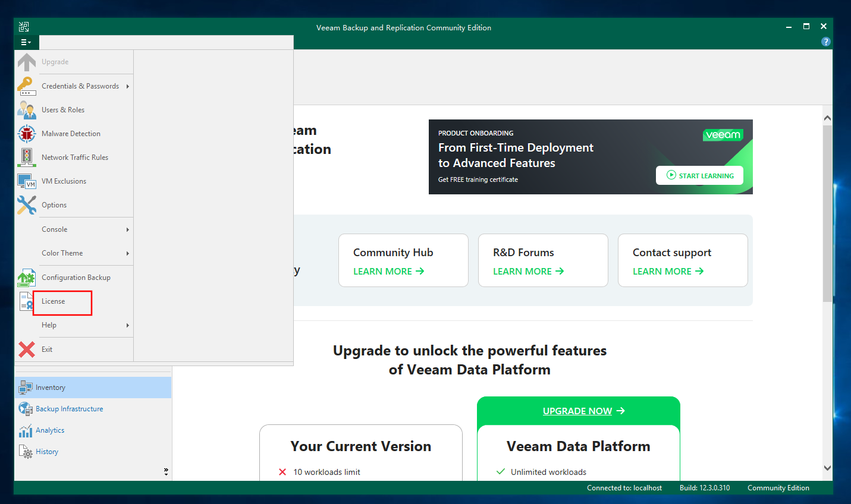Open Contact support LEARN MORE link
851x504 pixels.
click(668, 271)
